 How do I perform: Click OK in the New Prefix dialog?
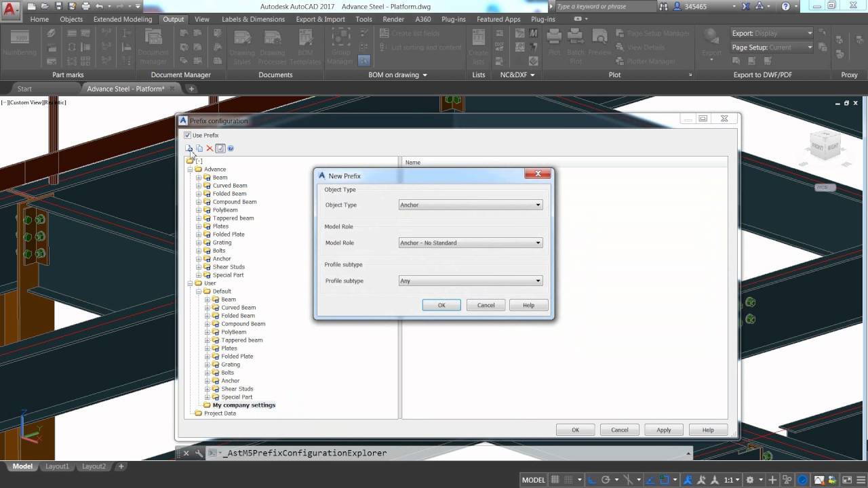coord(441,305)
